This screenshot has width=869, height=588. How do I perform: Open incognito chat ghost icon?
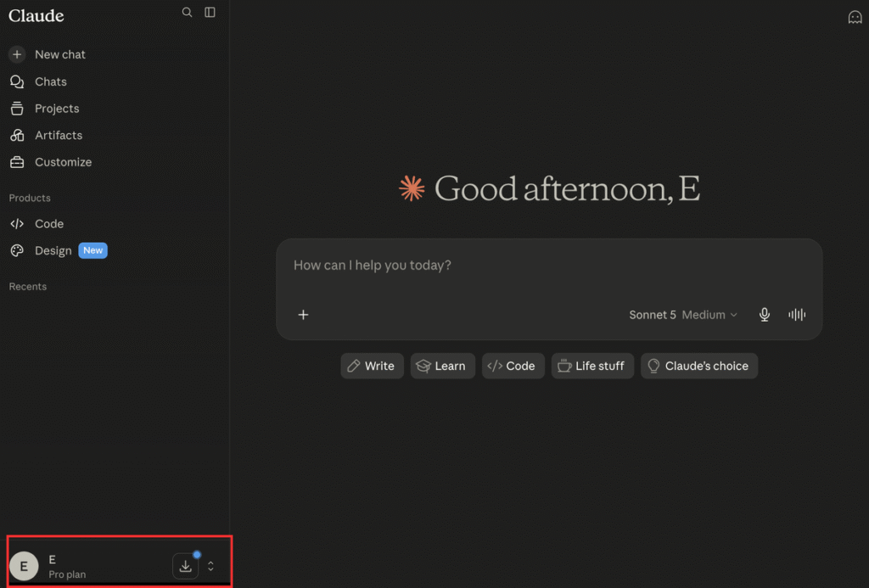(855, 17)
